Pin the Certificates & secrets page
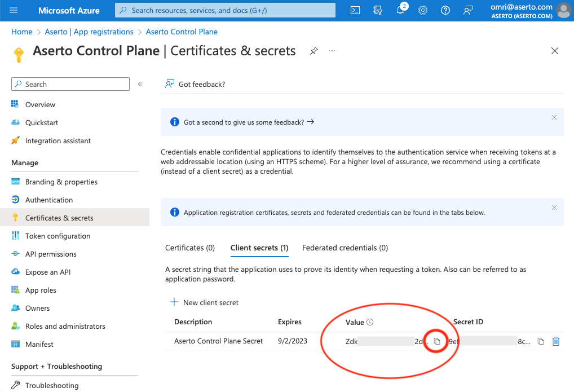Viewport: 574px width, 392px height. [314, 51]
